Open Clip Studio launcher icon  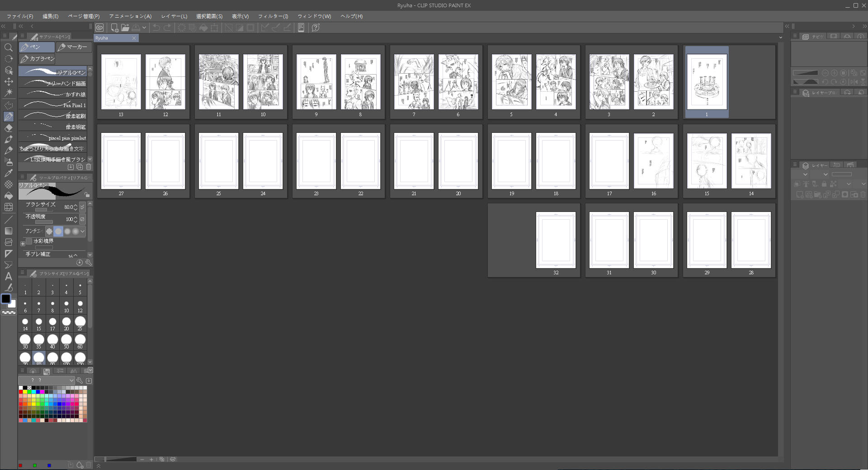pos(99,28)
